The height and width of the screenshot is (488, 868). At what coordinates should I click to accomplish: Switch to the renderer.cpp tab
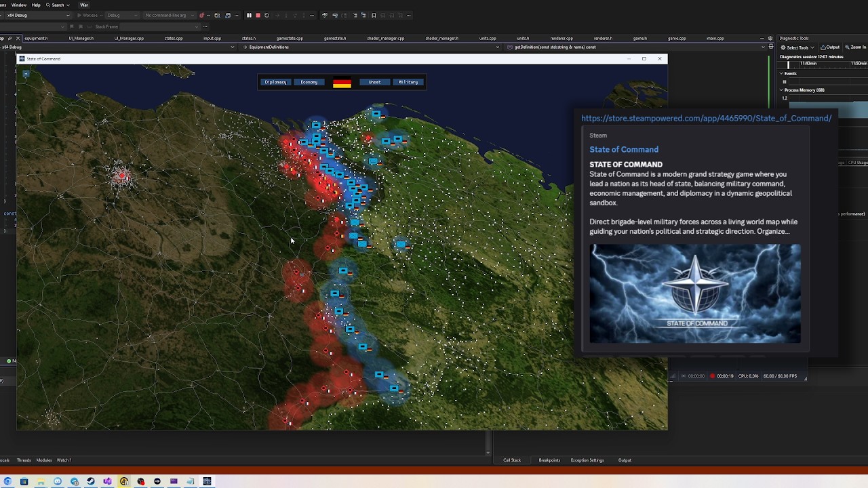561,39
